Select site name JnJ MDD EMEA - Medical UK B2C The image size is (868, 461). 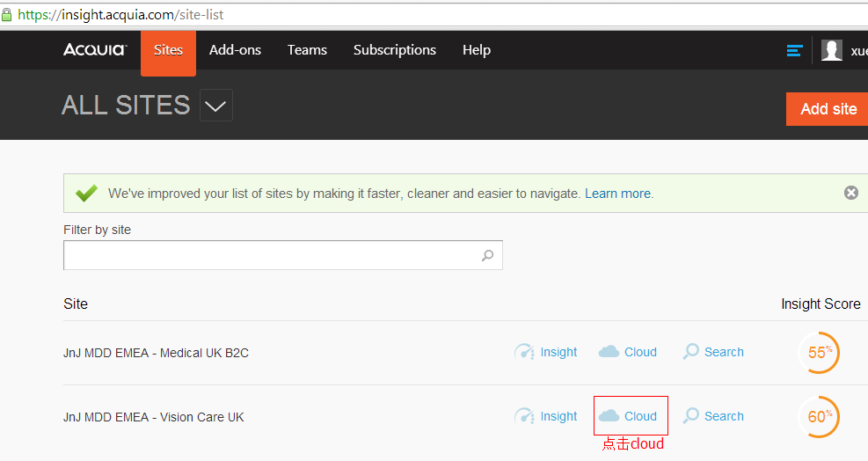click(157, 353)
